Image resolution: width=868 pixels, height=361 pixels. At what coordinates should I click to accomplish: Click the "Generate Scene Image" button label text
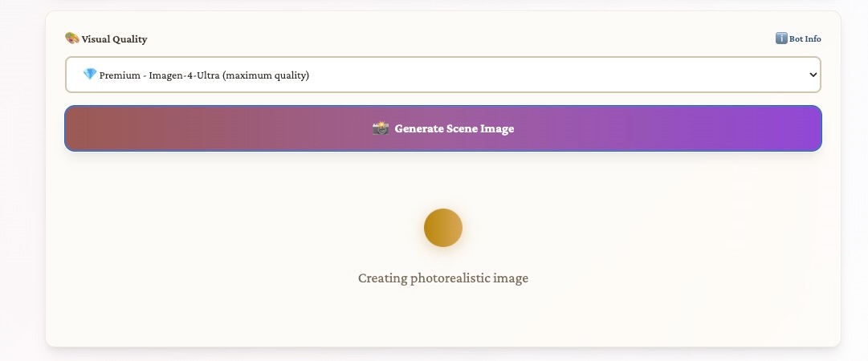click(x=454, y=128)
